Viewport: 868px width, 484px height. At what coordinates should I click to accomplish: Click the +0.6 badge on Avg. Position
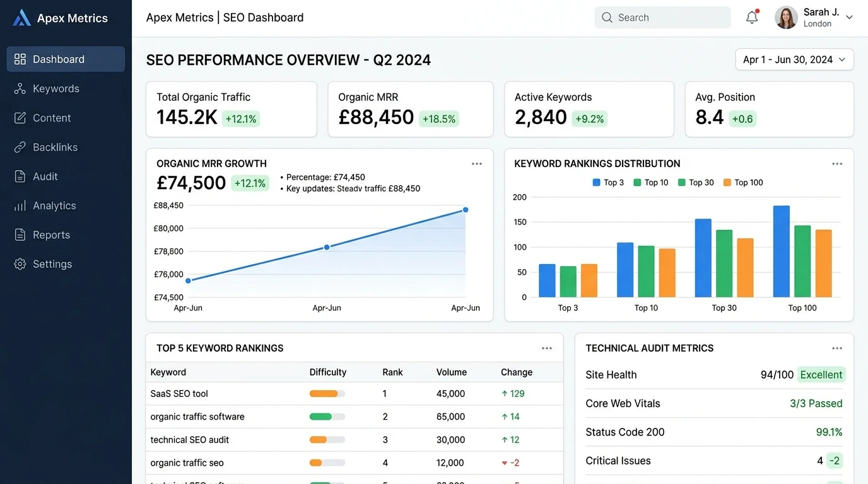(x=742, y=119)
